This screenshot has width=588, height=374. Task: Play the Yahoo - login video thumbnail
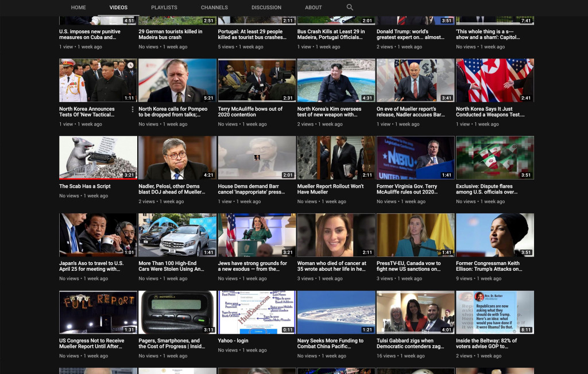click(x=257, y=312)
